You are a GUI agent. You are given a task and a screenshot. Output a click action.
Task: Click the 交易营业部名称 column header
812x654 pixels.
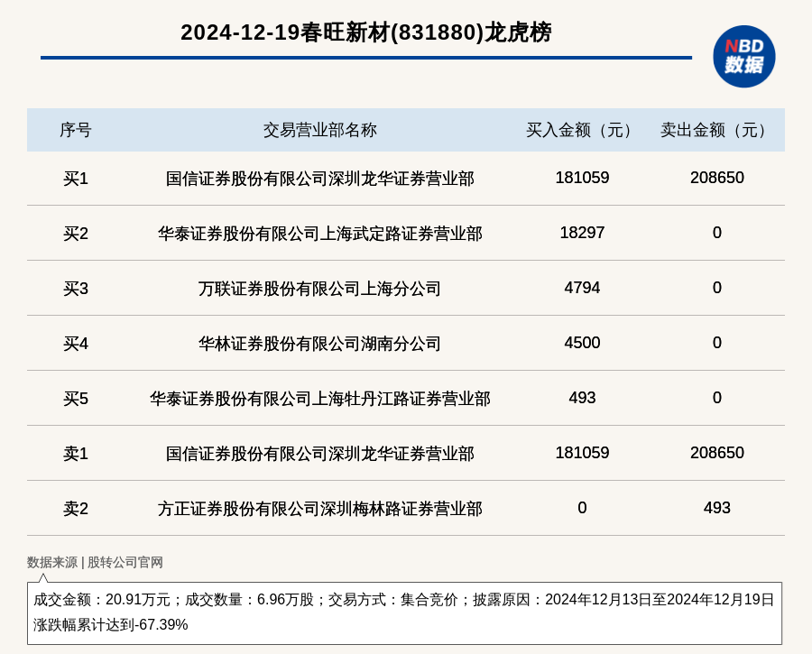pos(320,130)
